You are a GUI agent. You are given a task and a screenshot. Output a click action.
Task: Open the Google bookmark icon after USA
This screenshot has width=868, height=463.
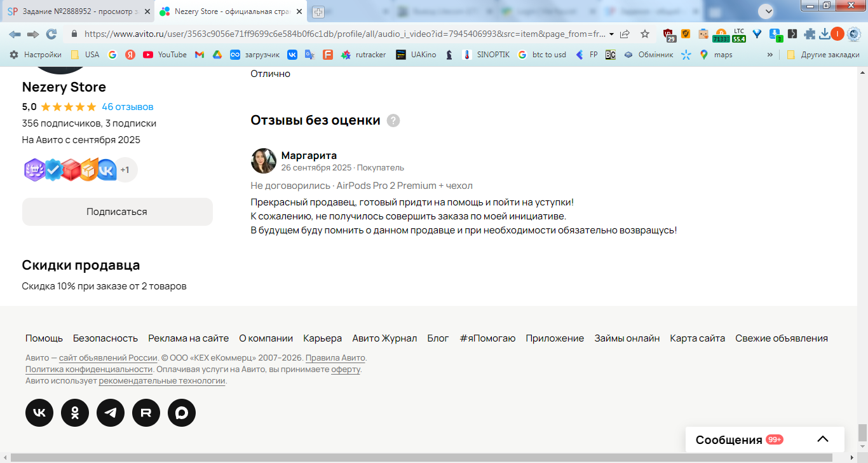coord(112,55)
